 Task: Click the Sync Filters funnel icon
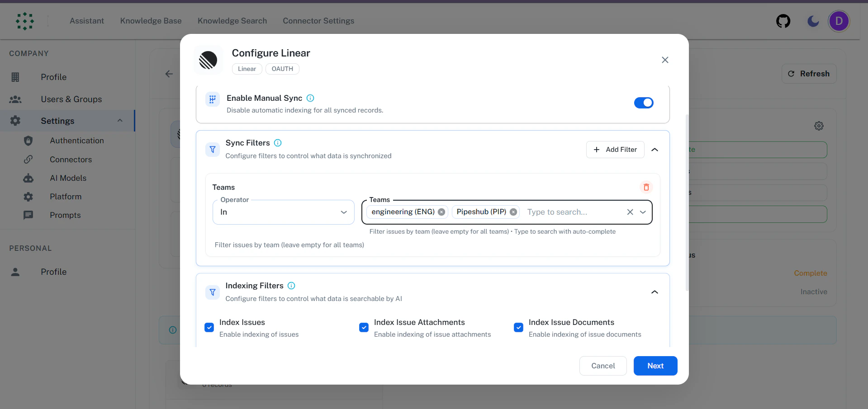coord(212,149)
